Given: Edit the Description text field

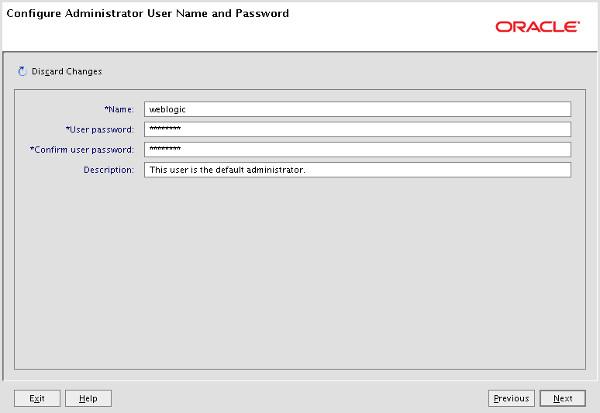Looking at the screenshot, I should pyautogui.click(x=357, y=170).
